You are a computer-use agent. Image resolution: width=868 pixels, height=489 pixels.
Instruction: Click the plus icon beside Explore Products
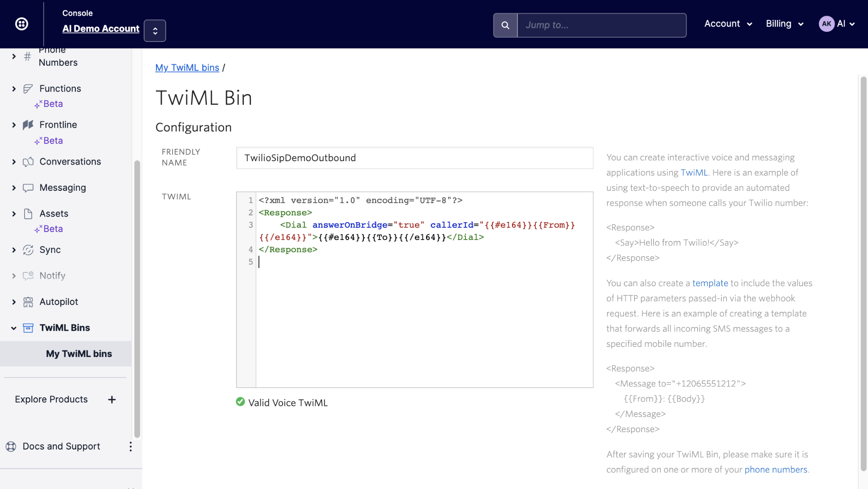[112, 400]
